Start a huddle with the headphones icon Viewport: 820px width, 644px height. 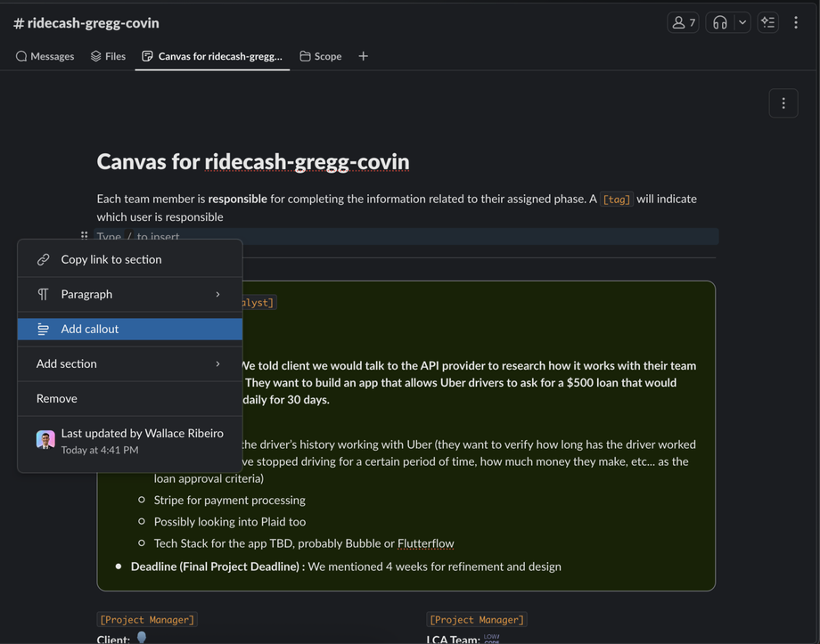click(720, 22)
